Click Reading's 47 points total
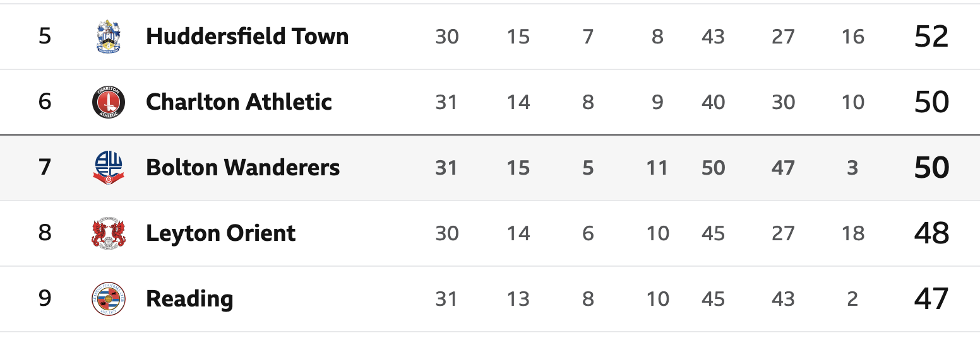Image resolution: width=980 pixels, height=338 pixels. (x=931, y=299)
